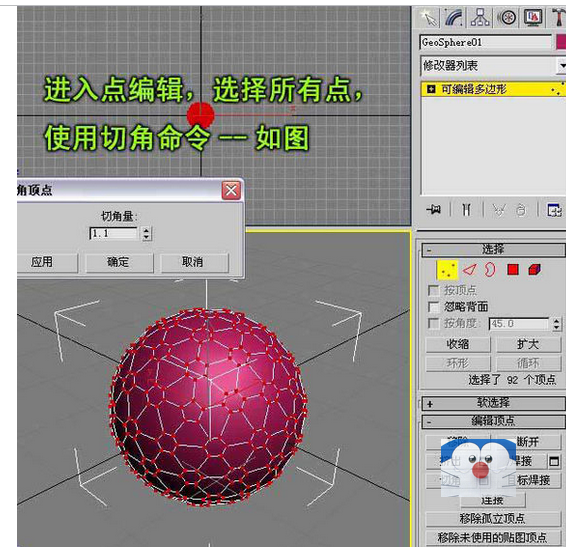Click the 选择了 92 个顶点 status text
The height and width of the screenshot is (547, 566).
click(x=511, y=380)
